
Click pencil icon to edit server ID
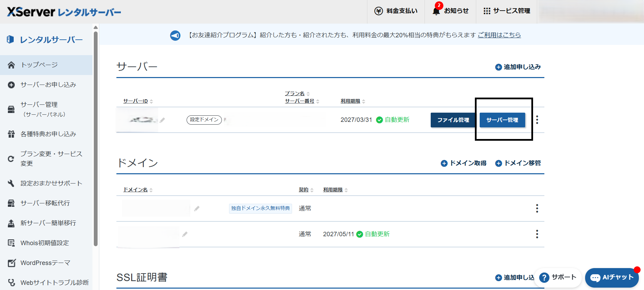[162, 120]
